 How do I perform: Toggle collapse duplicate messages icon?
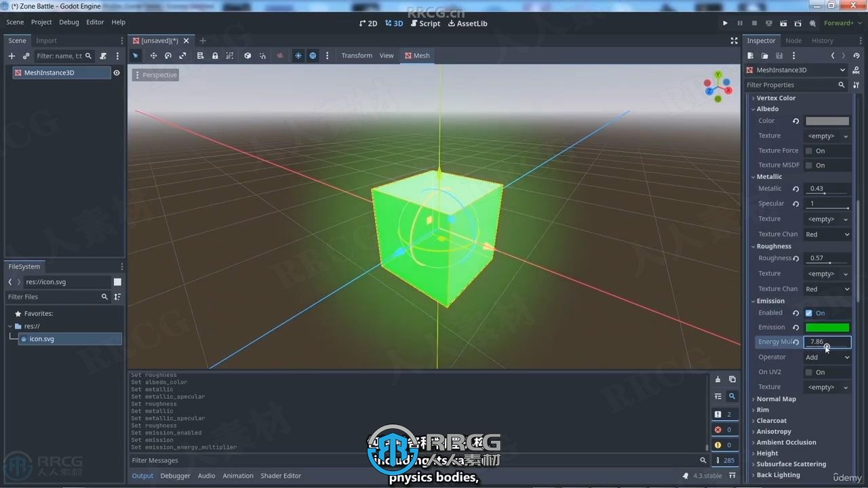coord(717,396)
